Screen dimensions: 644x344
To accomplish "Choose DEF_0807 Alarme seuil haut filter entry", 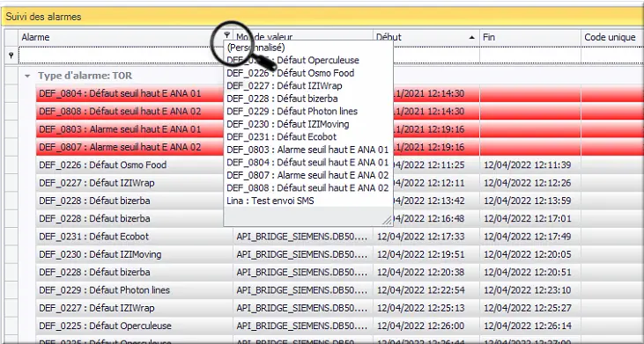I will pos(307,175).
